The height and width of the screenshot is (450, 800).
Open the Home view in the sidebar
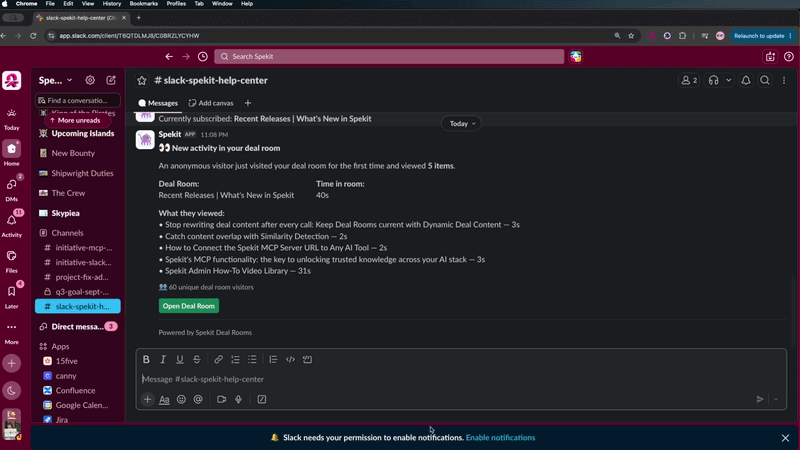(11, 153)
